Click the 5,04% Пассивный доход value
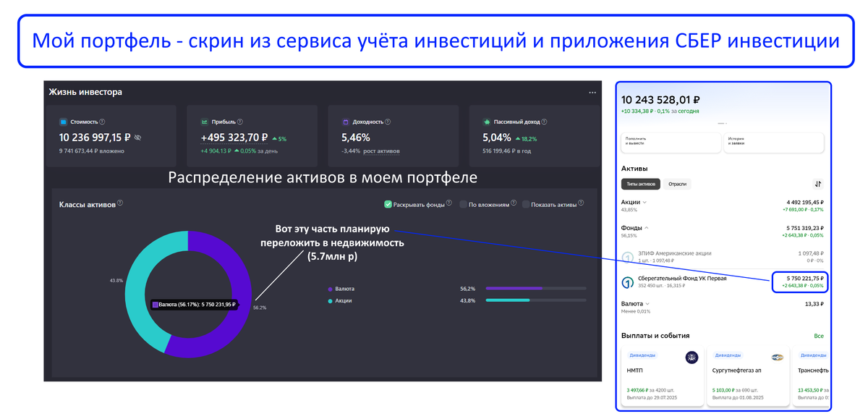Image resolution: width=868 pixels, height=419 pixels. (x=497, y=137)
